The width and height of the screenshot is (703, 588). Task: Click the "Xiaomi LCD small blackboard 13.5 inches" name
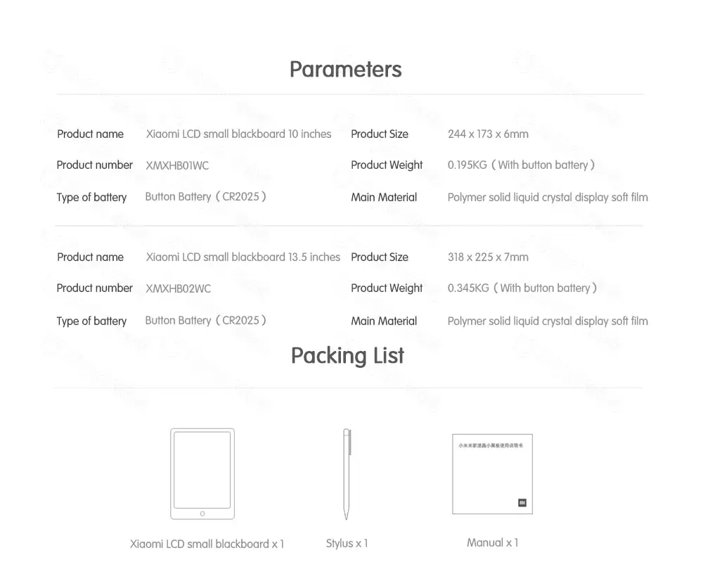243,257
